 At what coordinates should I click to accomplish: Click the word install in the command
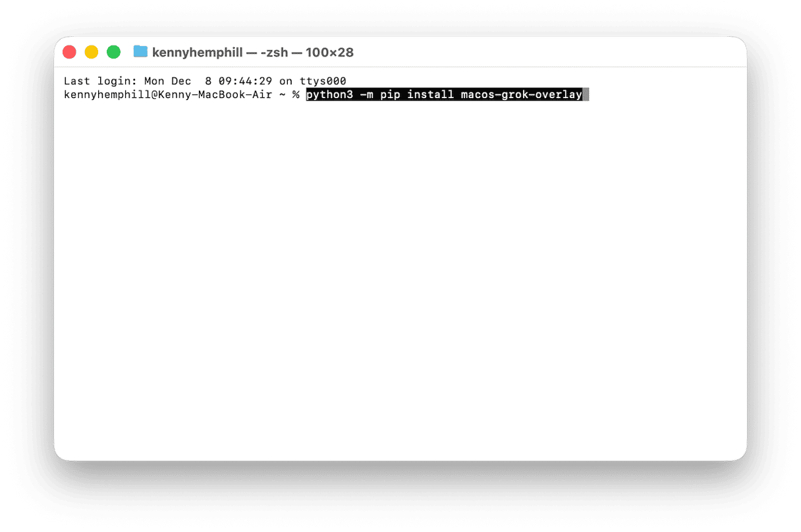430,95
